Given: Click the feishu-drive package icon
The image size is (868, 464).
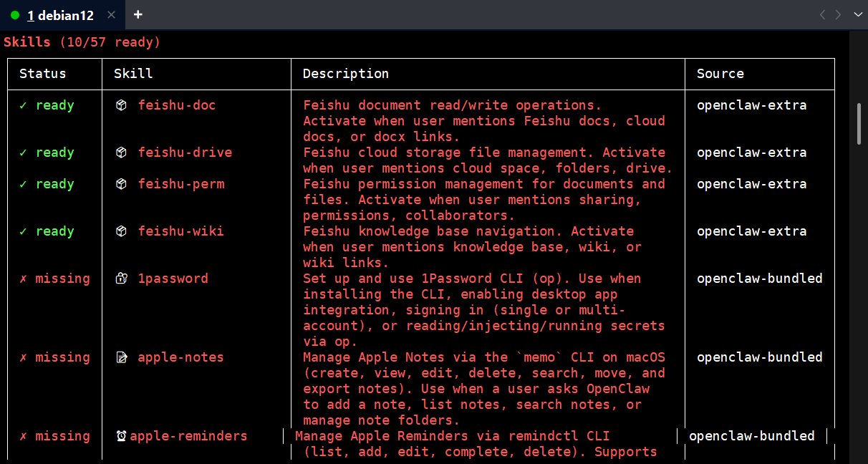Looking at the screenshot, I should click(122, 153).
